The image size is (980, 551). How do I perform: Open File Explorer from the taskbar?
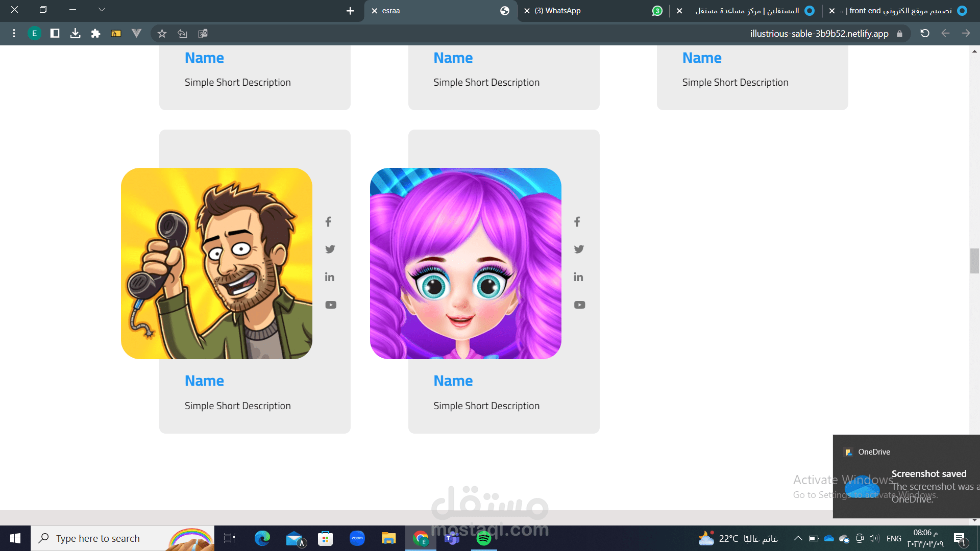pos(389,538)
